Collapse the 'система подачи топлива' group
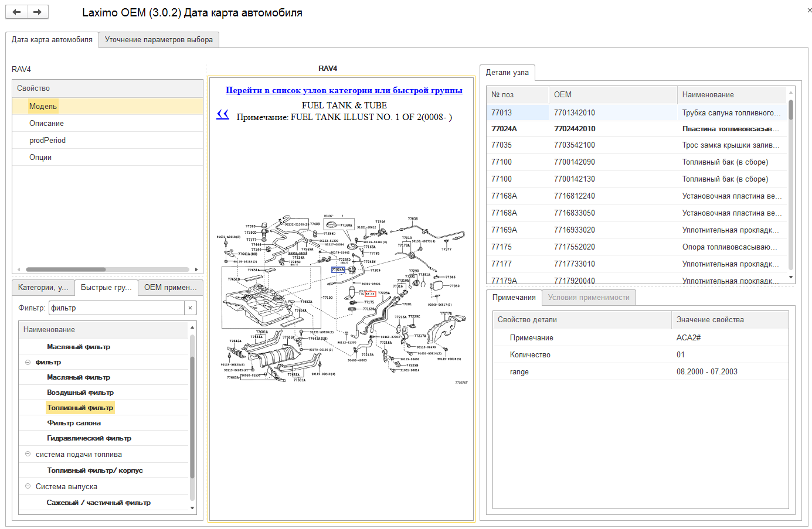Viewport: 812px width, 529px height. 28,454
